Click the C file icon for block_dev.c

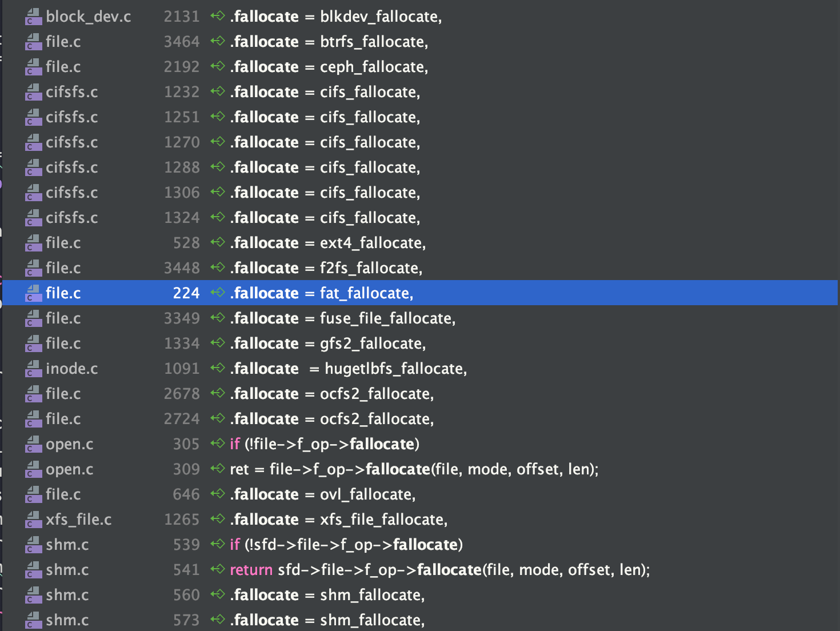point(34,17)
